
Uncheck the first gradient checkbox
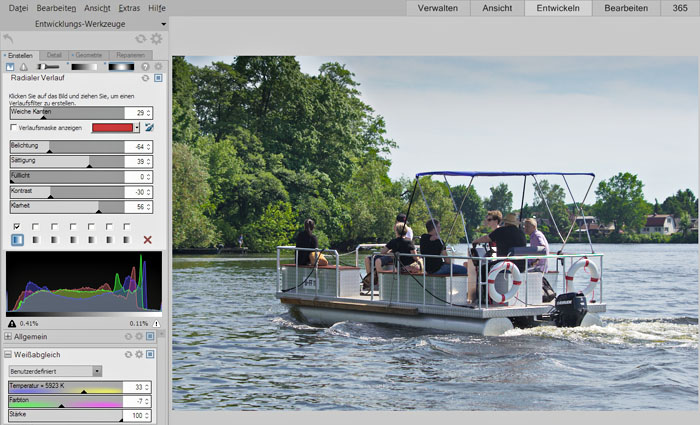click(17, 227)
